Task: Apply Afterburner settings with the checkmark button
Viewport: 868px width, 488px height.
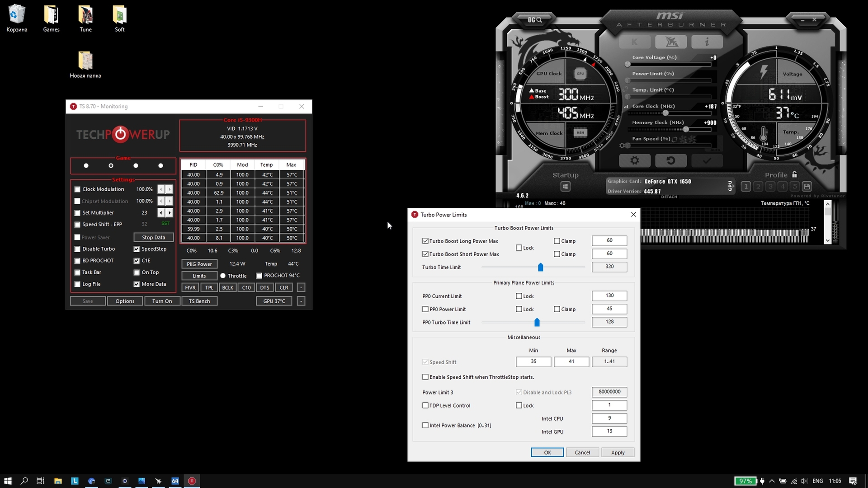Action: click(x=707, y=160)
